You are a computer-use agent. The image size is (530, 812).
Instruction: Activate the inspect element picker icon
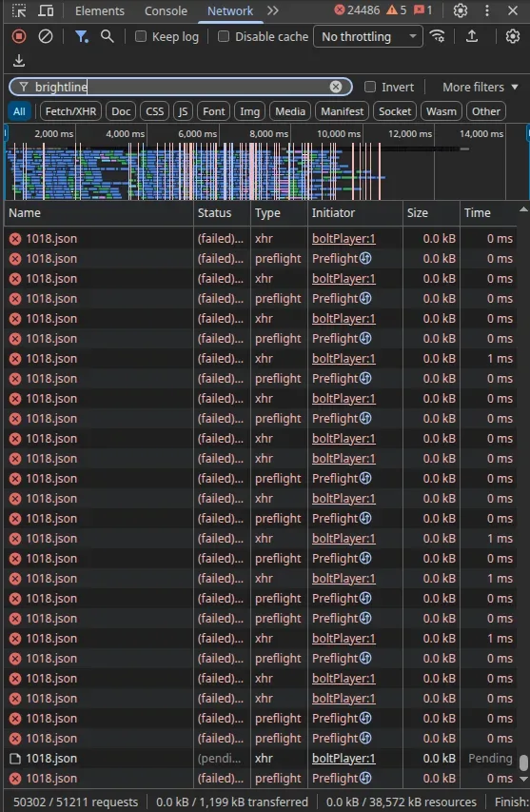point(19,10)
